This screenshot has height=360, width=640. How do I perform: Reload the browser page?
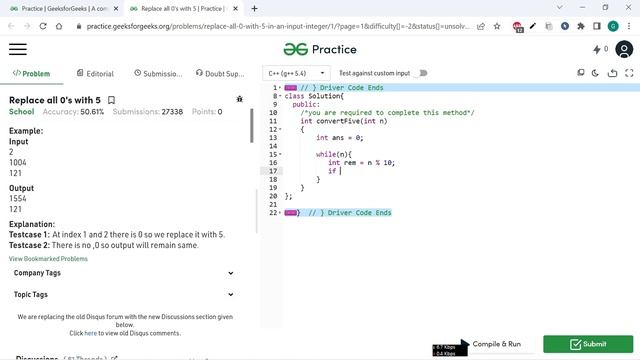[43, 26]
